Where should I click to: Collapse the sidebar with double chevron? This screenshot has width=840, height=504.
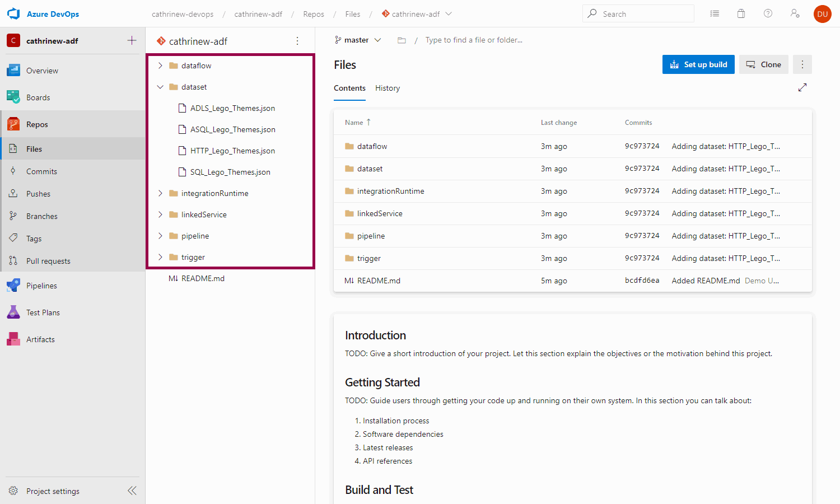132,491
